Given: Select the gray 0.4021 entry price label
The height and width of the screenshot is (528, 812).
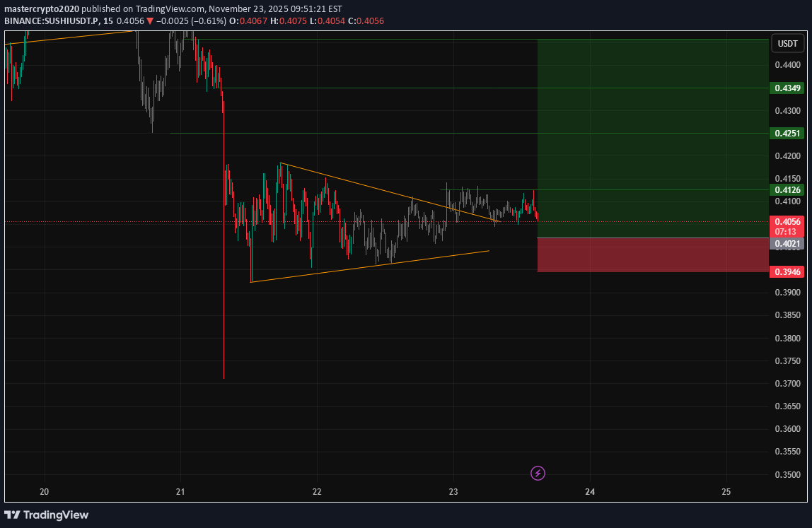Looking at the screenshot, I should pyautogui.click(x=787, y=244).
